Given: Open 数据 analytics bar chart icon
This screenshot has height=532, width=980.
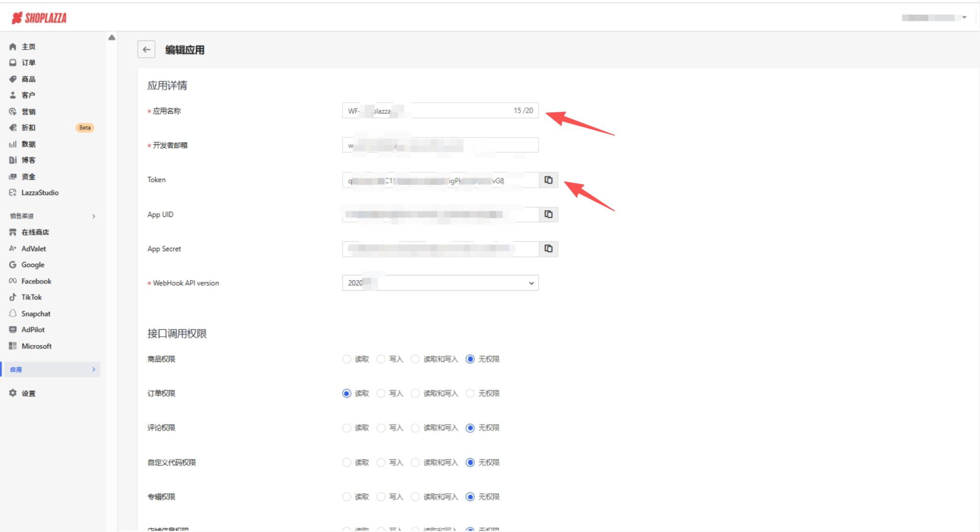Looking at the screenshot, I should 13,144.
